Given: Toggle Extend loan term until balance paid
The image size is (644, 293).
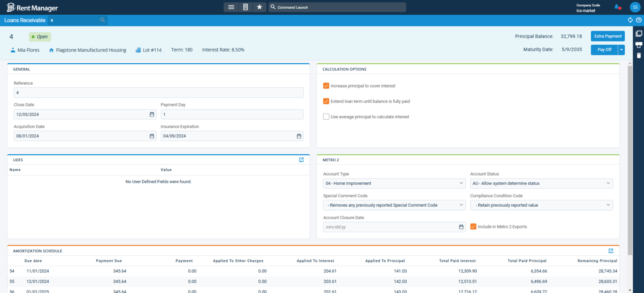Looking at the screenshot, I should click(326, 101).
